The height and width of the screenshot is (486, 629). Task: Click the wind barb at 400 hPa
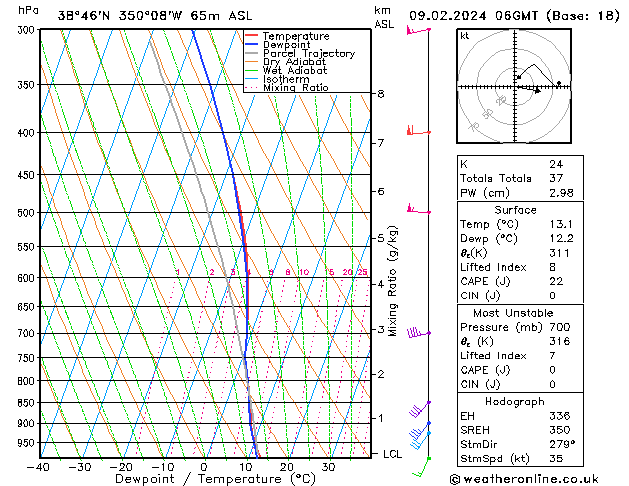[x=418, y=131]
